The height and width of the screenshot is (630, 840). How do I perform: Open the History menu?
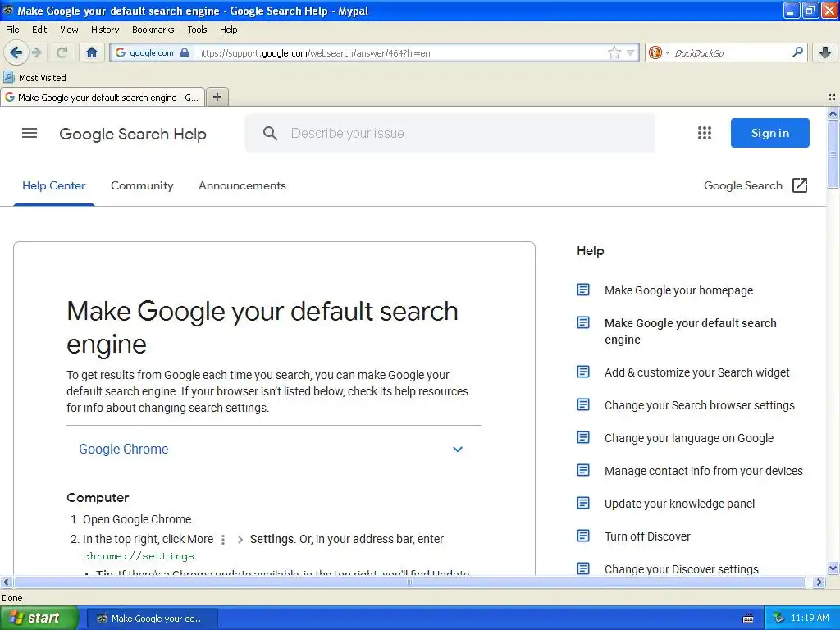pos(104,30)
